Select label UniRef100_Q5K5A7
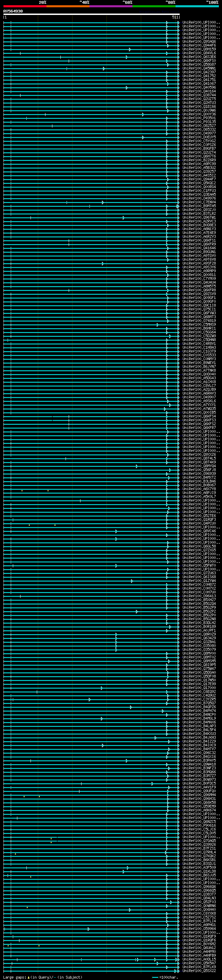Viewport: 222px width, 980px height. [x=199, y=963]
